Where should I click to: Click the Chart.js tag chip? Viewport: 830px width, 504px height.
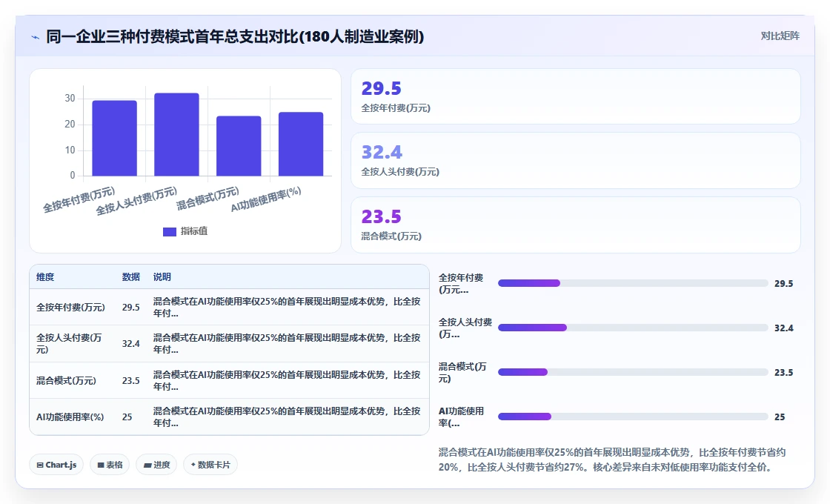[56, 465]
